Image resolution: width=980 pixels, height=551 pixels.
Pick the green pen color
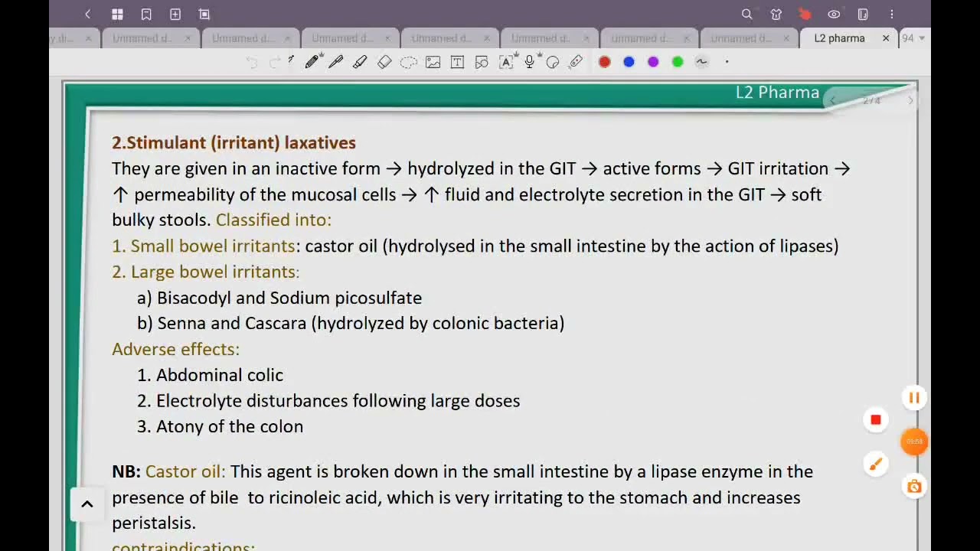[x=678, y=62]
